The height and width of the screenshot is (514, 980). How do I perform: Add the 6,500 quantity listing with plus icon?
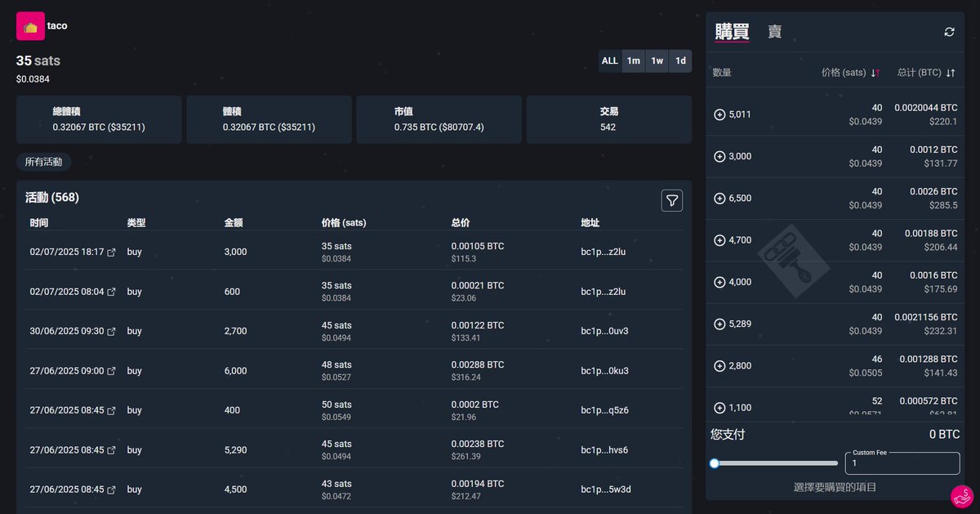[719, 199]
